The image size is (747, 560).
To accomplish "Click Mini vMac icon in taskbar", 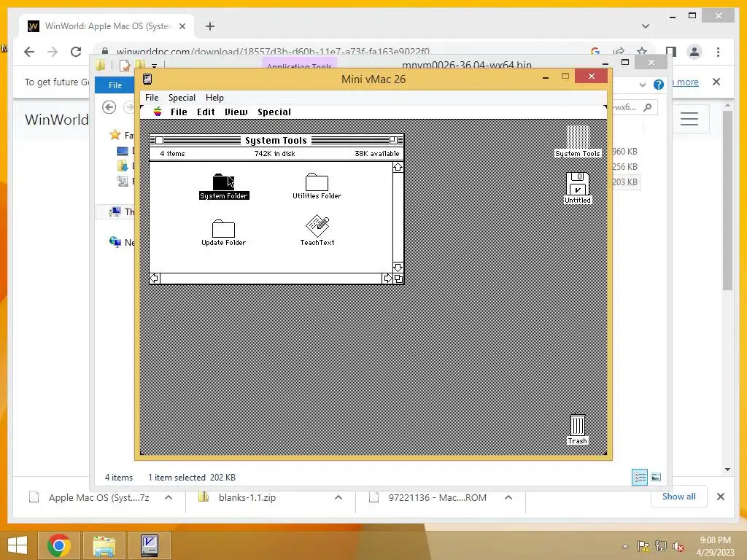I will pos(150,545).
